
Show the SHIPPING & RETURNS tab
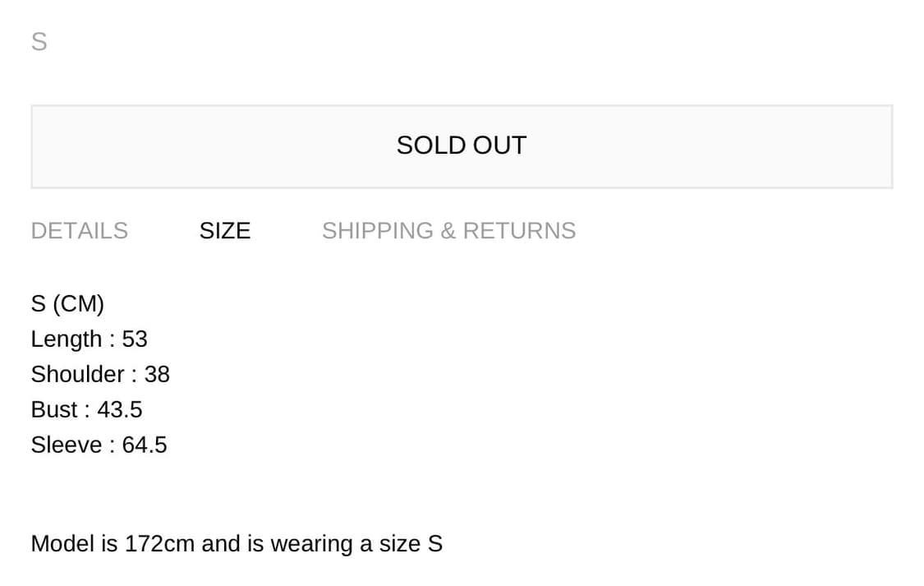pyautogui.click(x=448, y=231)
